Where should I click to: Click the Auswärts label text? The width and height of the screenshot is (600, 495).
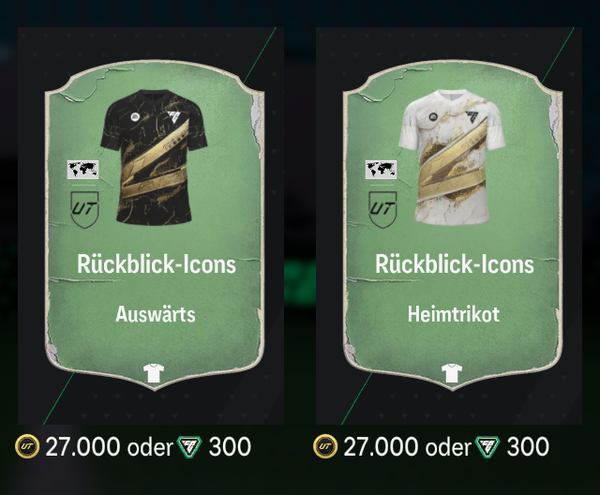[155, 314]
